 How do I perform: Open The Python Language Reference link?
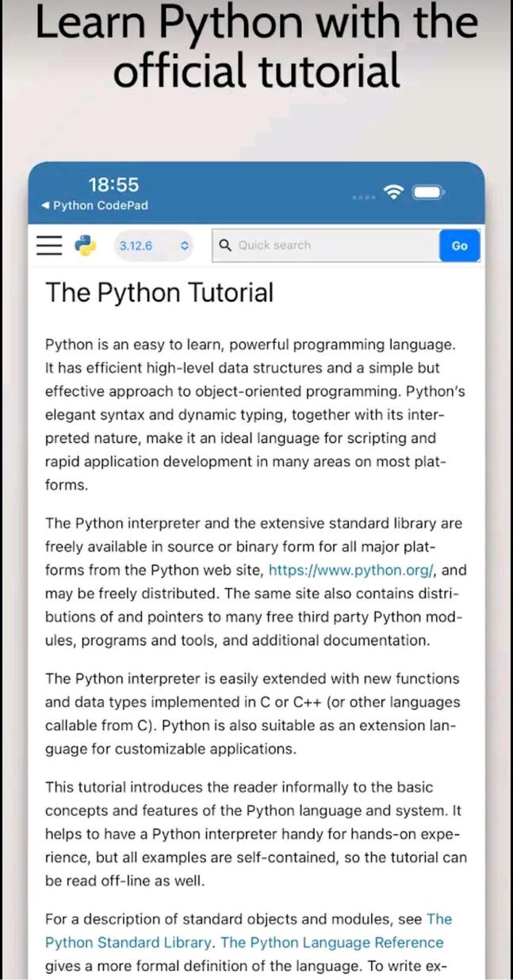332,943
